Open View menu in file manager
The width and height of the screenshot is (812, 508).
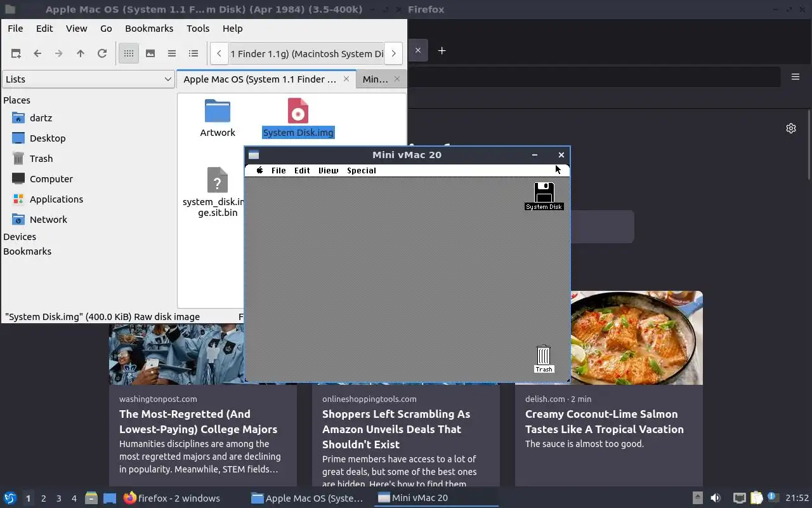[76, 28]
